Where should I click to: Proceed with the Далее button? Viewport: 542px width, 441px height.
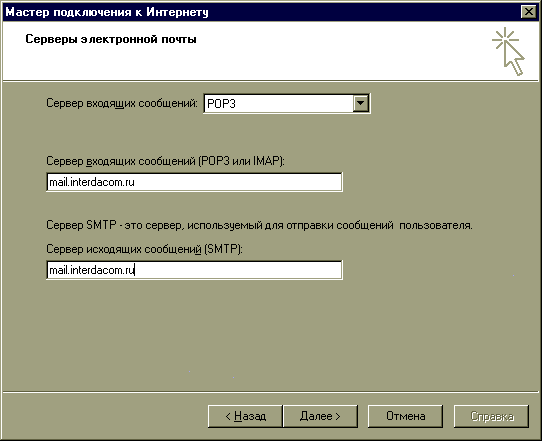[x=320, y=416]
